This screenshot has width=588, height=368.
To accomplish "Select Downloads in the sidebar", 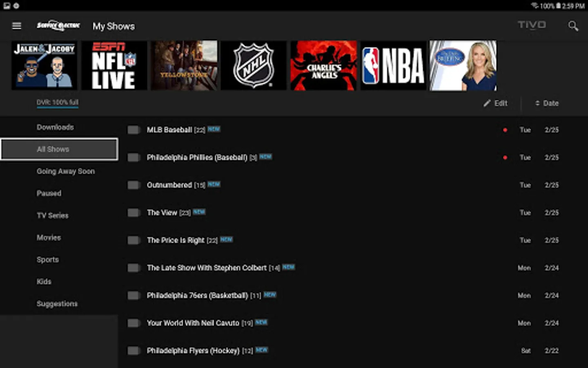I will click(x=55, y=127).
